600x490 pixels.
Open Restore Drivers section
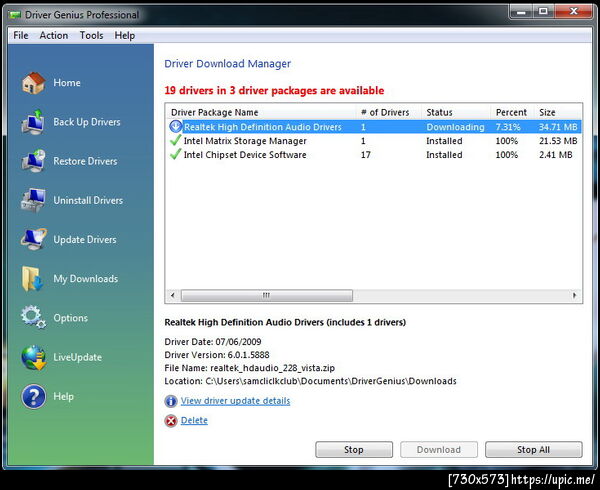point(85,161)
